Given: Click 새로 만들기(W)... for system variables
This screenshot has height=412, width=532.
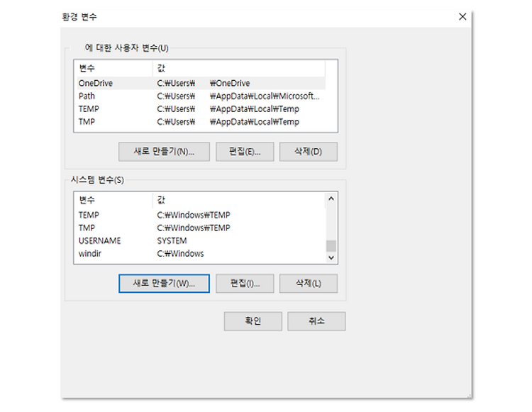Looking at the screenshot, I should [165, 284].
